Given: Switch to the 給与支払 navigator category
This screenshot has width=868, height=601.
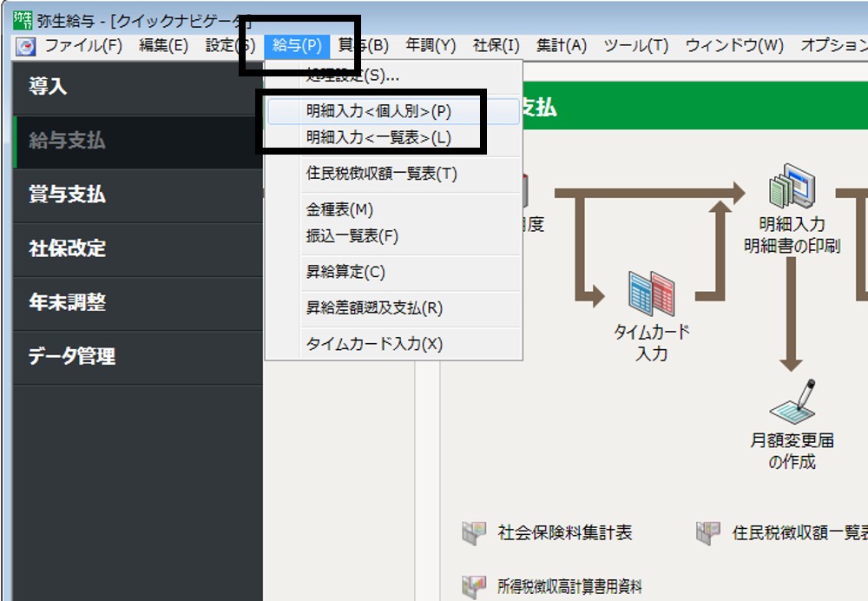Looking at the screenshot, I should [x=138, y=142].
